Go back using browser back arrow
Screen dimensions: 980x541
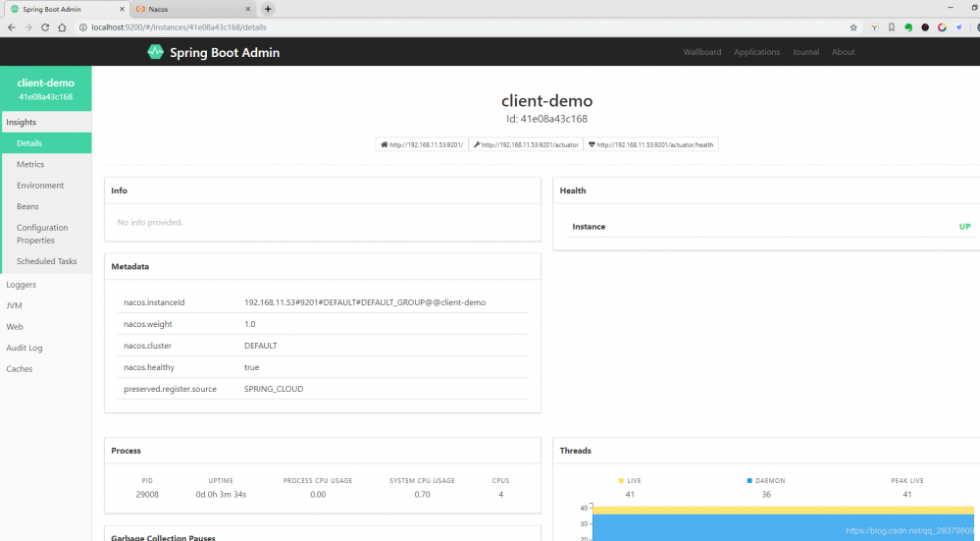click(x=11, y=27)
